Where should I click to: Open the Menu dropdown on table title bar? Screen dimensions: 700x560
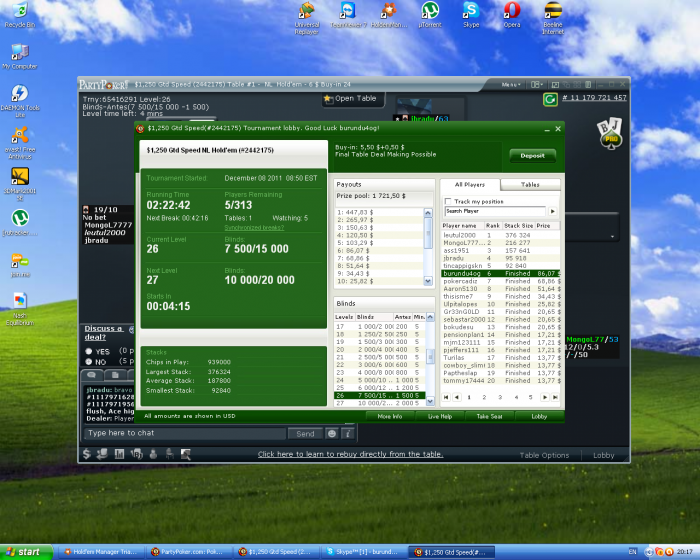(x=510, y=84)
